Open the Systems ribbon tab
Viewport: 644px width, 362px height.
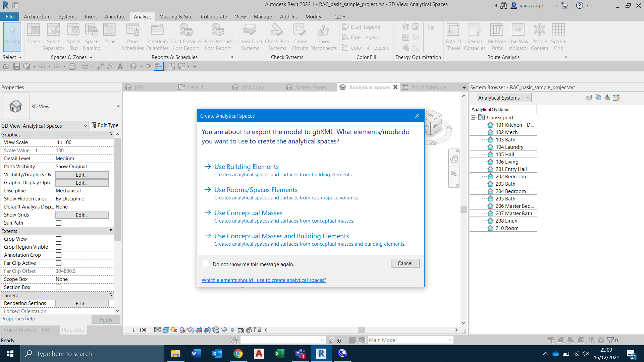point(67,16)
